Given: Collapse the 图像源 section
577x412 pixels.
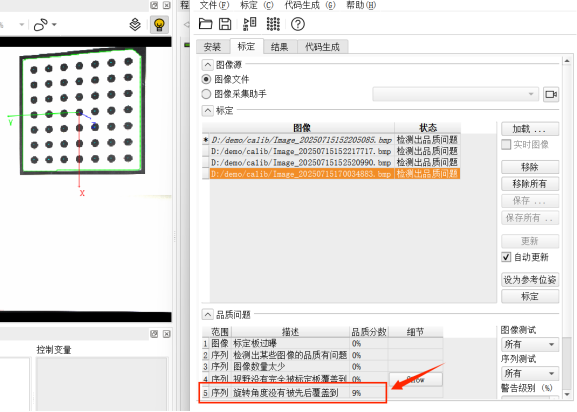Looking at the screenshot, I should tap(208, 65).
